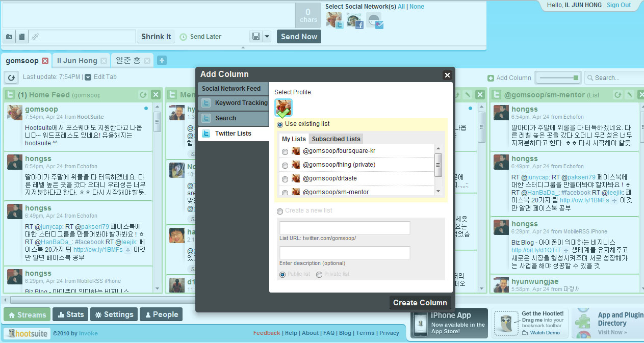Choose the @gomsoop/thing (private) list radio
The image size is (644, 343).
[285, 165]
